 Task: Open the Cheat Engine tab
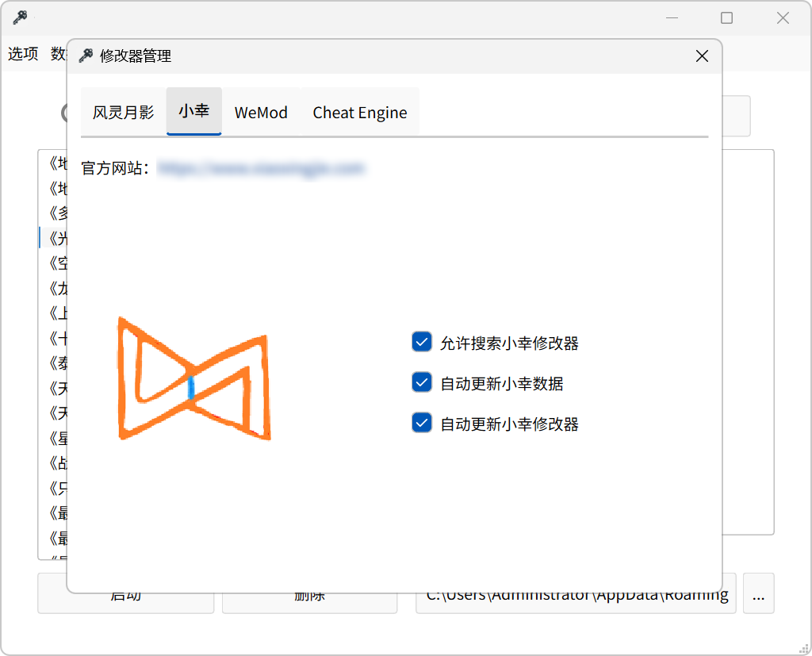click(360, 112)
